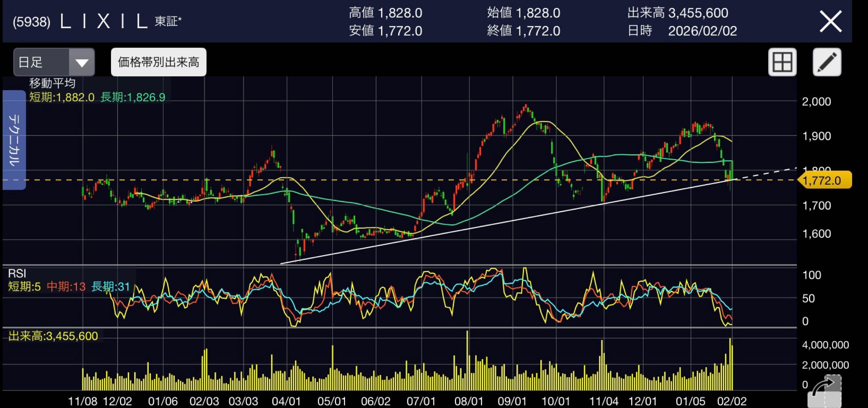Click the 02/02 date axis marker

(x=732, y=401)
